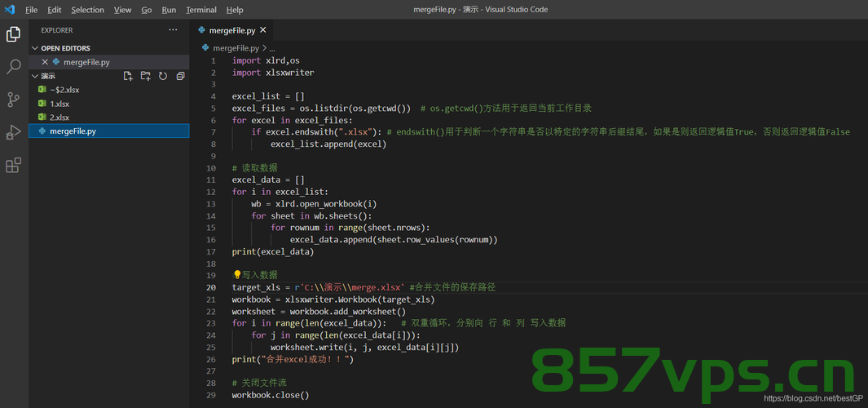Click the '# 关闭文件流' comment
The width and height of the screenshot is (868, 408).
259,383
